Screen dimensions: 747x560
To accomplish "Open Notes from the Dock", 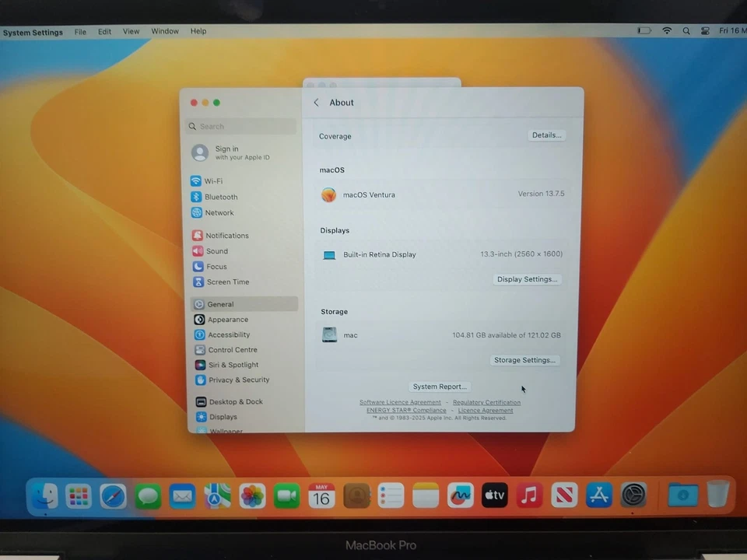I will [426, 495].
